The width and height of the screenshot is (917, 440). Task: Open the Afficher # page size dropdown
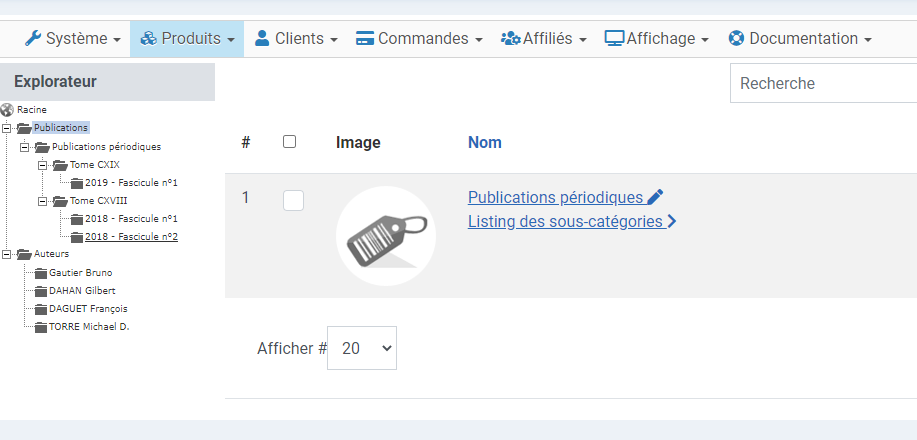362,348
